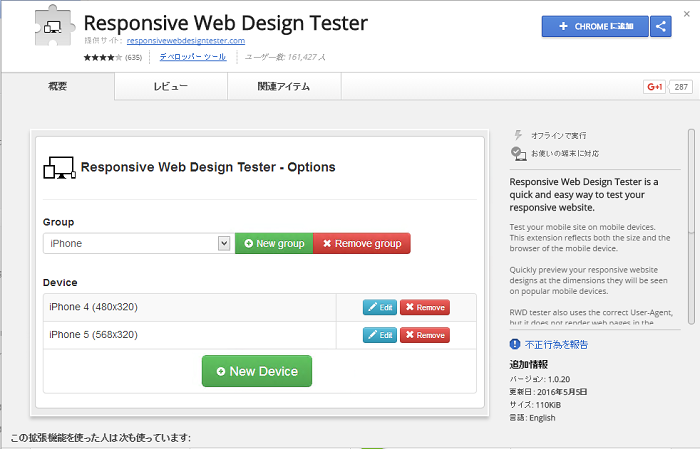The height and width of the screenshot is (449, 700).
Task: Click the 更新日: 2016年5月5日 text
Action: pyautogui.click(x=548, y=392)
